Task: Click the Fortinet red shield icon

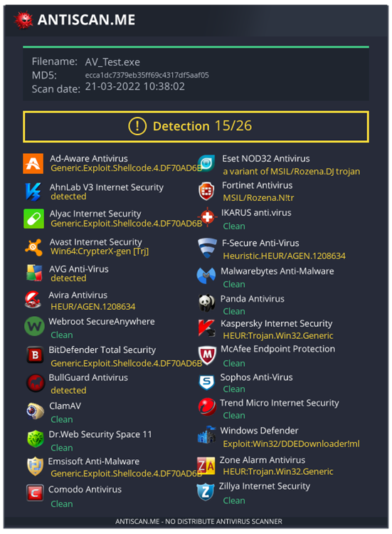Action: [206, 191]
